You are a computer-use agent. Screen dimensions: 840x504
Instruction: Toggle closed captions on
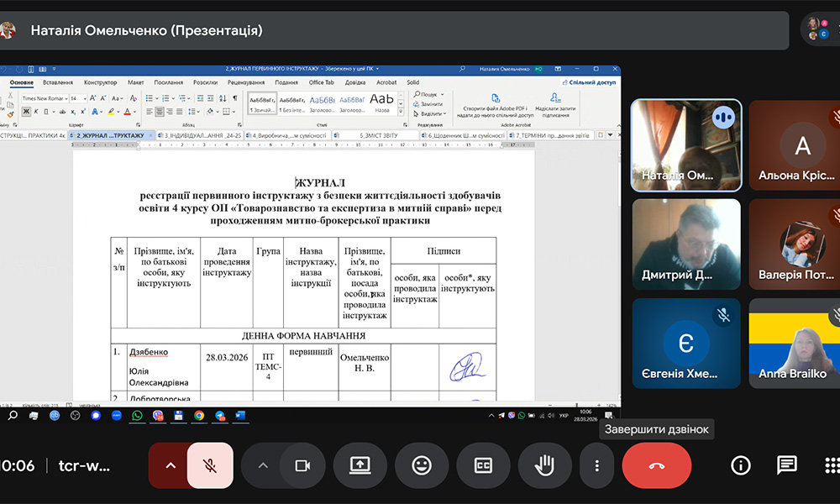[x=482, y=465]
